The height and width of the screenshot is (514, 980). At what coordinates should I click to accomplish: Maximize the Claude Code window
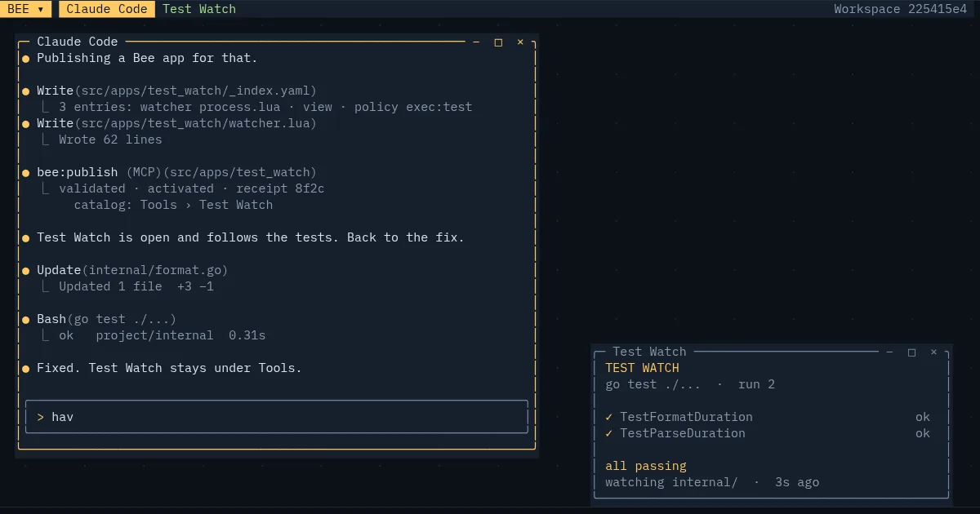(x=498, y=42)
